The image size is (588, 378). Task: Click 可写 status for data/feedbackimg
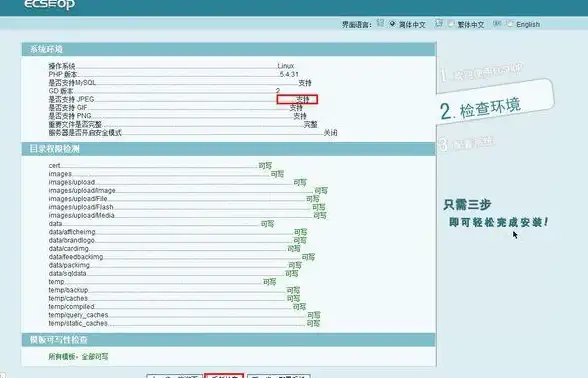[x=308, y=257]
